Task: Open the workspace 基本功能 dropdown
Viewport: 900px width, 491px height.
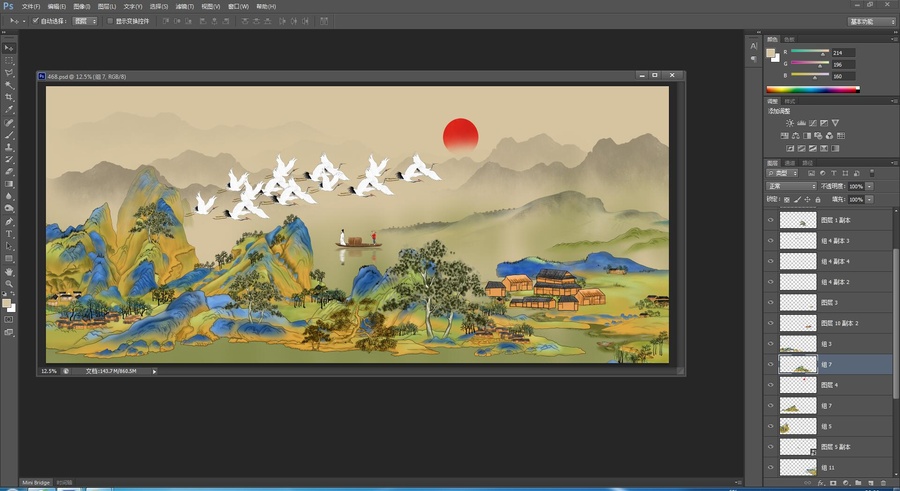Action: pyautogui.click(x=871, y=21)
